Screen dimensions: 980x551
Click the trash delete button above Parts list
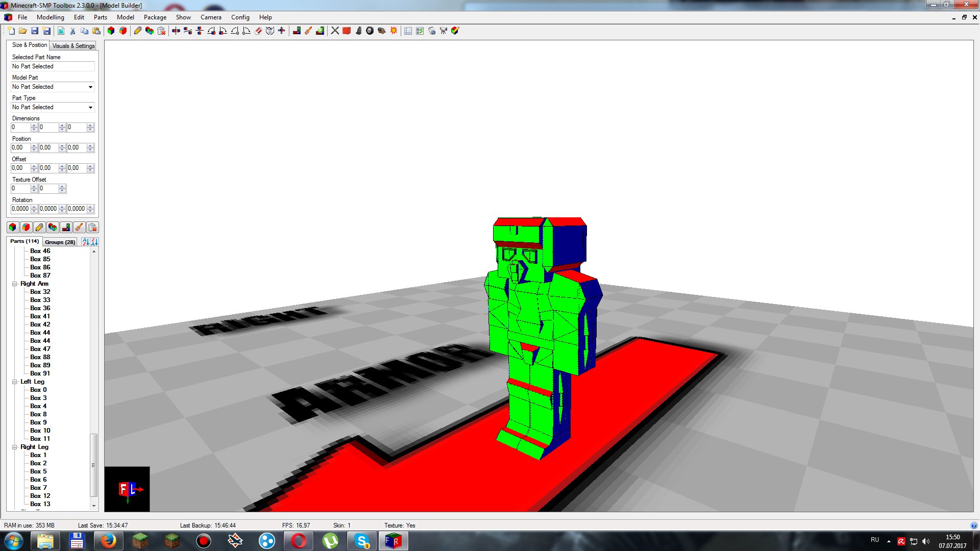[92, 228]
